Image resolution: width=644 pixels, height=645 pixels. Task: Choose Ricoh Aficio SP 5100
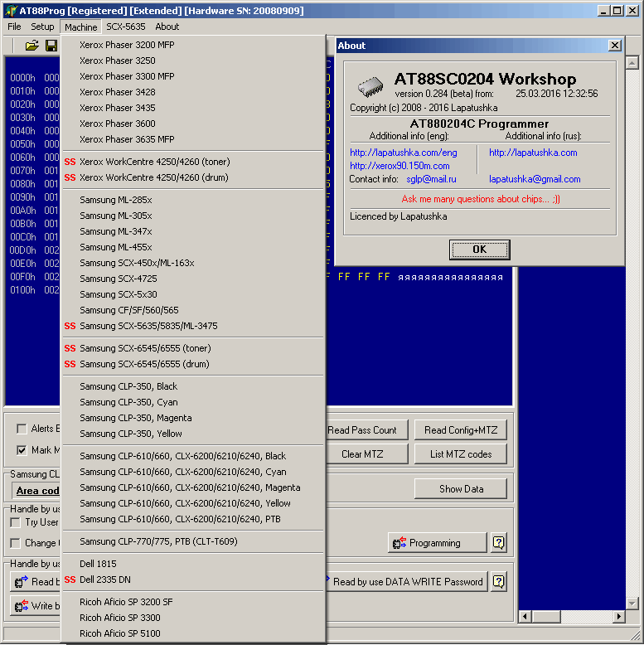click(x=193, y=633)
